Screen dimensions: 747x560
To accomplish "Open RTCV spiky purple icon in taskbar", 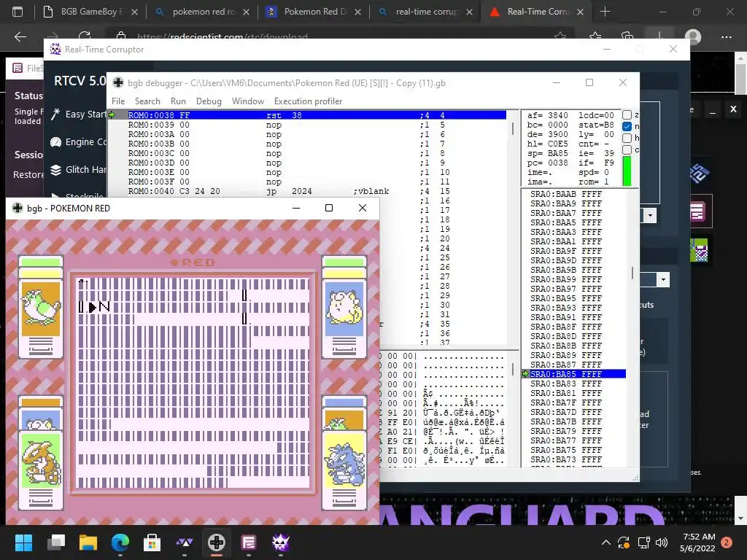I will click(281, 542).
